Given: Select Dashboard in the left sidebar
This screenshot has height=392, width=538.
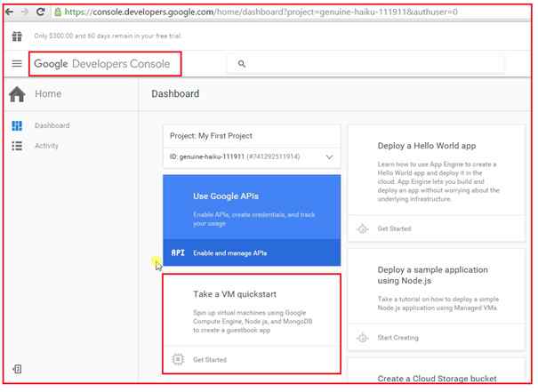Looking at the screenshot, I should click(x=52, y=125).
